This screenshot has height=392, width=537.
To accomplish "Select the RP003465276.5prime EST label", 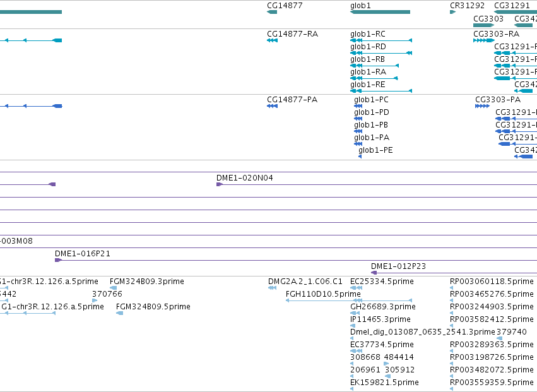I will [x=492, y=294].
